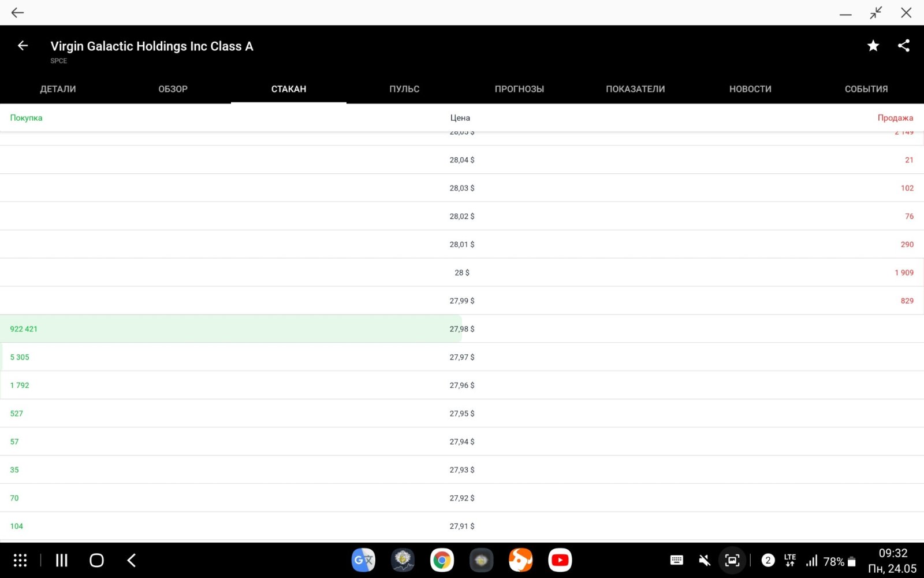Tap the Цена column header
Image resolution: width=924 pixels, height=578 pixels.
click(460, 117)
